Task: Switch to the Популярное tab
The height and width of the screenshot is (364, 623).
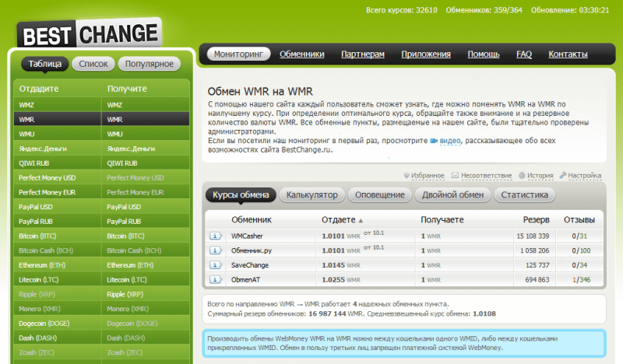Action: [x=149, y=64]
